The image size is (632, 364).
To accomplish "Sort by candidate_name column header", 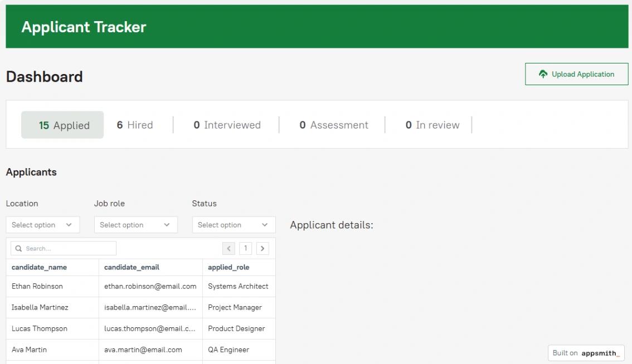I will click(52, 267).
